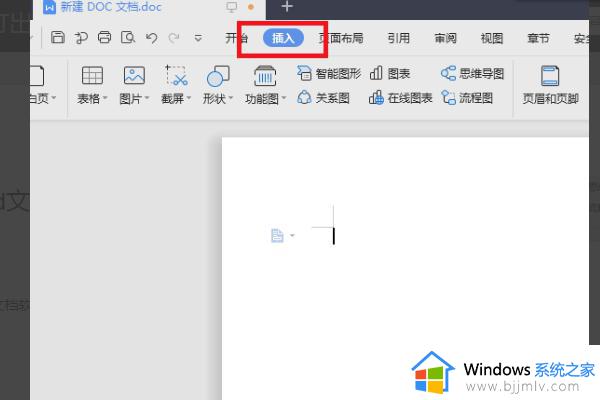
Task: Click 流程图 flowchart button
Action: click(467, 98)
